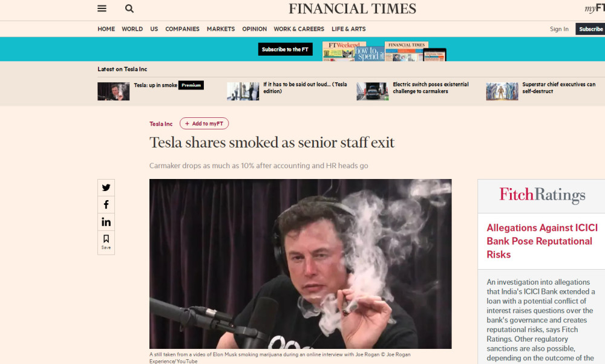Image resolution: width=605 pixels, height=364 pixels.
Task: Click the dark Subscribe button
Action: 590,29
